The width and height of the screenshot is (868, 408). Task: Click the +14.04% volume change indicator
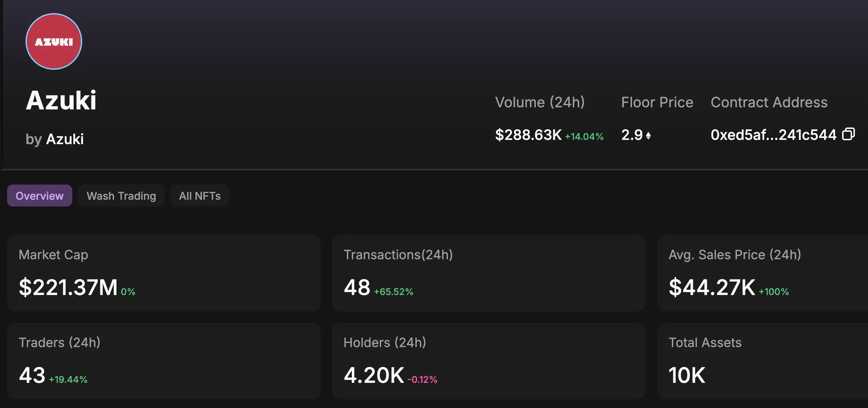click(585, 136)
